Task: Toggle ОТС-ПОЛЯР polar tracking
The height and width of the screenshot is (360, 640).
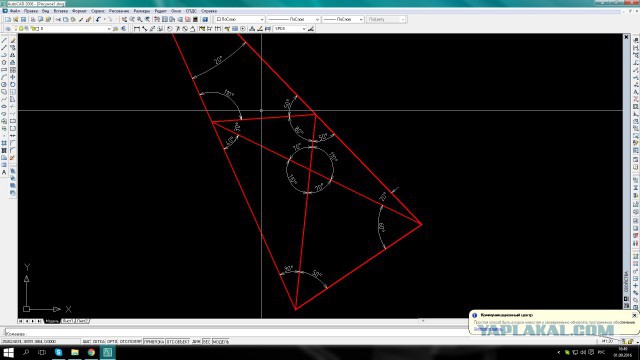Action: tap(130, 341)
